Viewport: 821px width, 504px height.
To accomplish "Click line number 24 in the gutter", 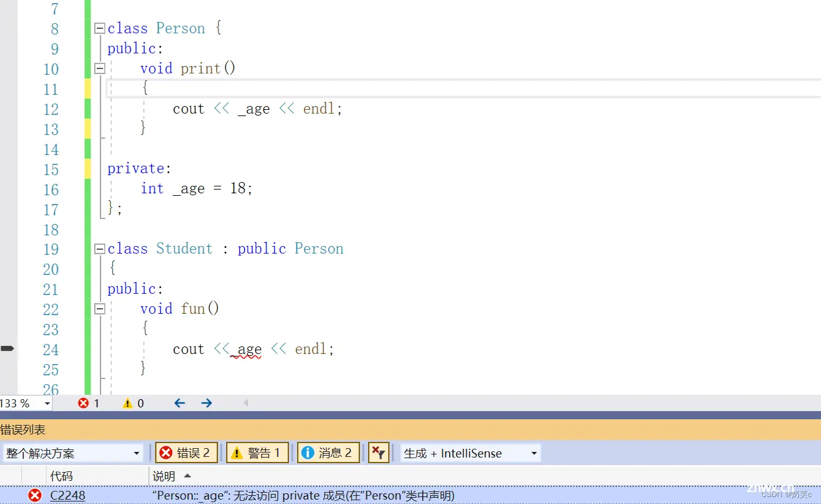I will click(x=51, y=350).
